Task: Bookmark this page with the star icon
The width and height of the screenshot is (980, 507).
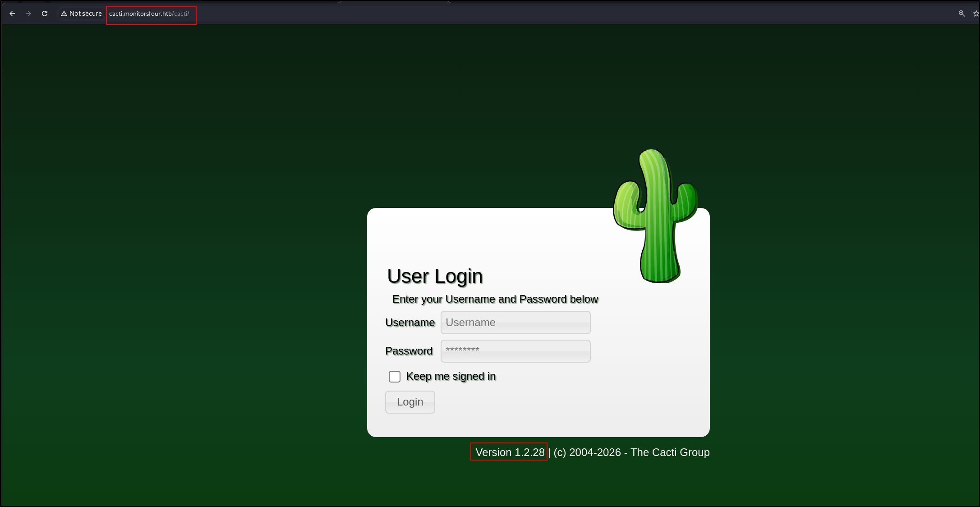Action: pyautogui.click(x=976, y=14)
